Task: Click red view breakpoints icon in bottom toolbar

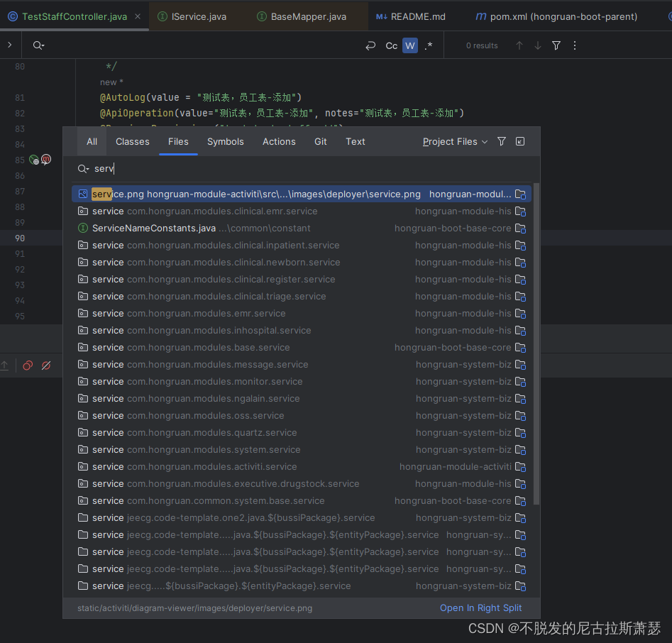Action: coord(28,366)
